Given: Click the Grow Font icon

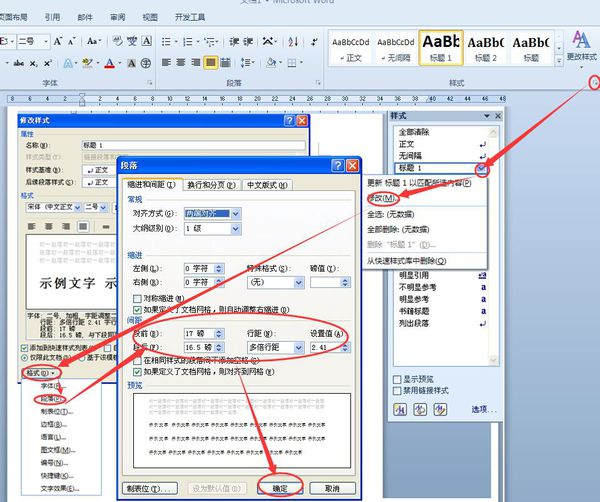Looking at the screenshot, I should (x=58, y=41).
